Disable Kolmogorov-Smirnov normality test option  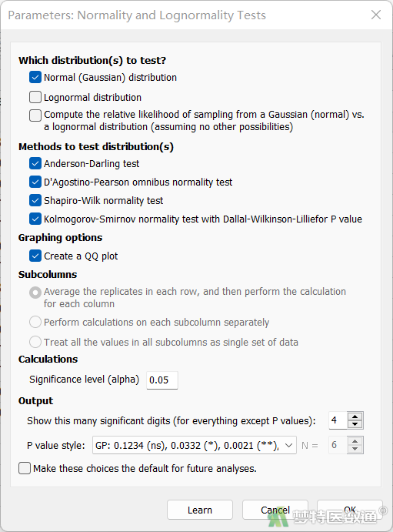click(x=35, y=219)
